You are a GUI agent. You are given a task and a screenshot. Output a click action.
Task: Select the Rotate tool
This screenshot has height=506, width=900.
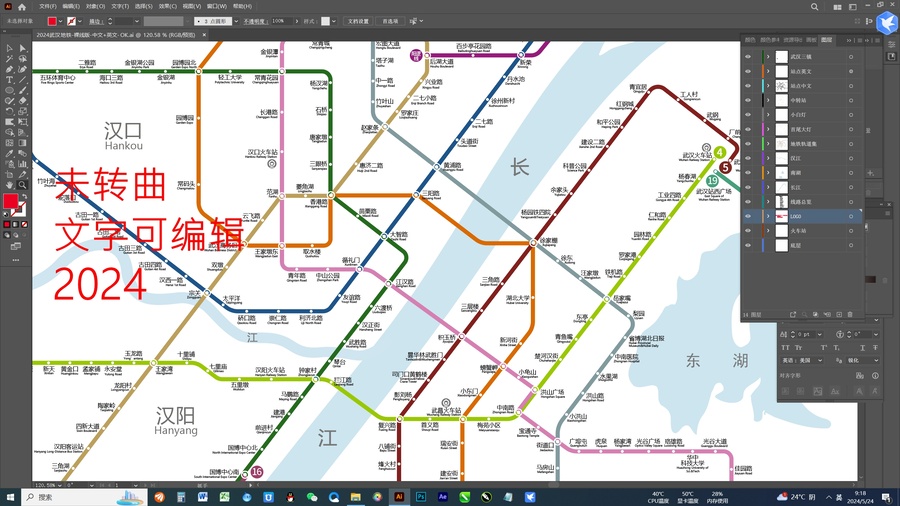coord(10,111)
